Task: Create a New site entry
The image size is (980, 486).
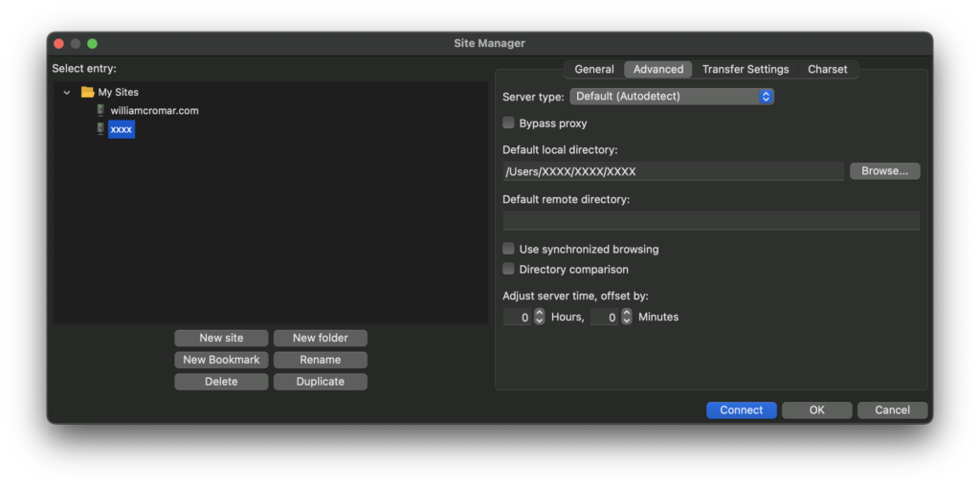Action: point(221,338)
